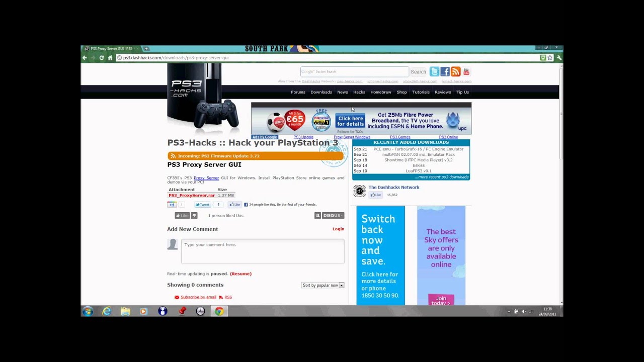The image size is (644, 362).
Task: Open the Windows Start menu
Action: click(x=88, y=311)
